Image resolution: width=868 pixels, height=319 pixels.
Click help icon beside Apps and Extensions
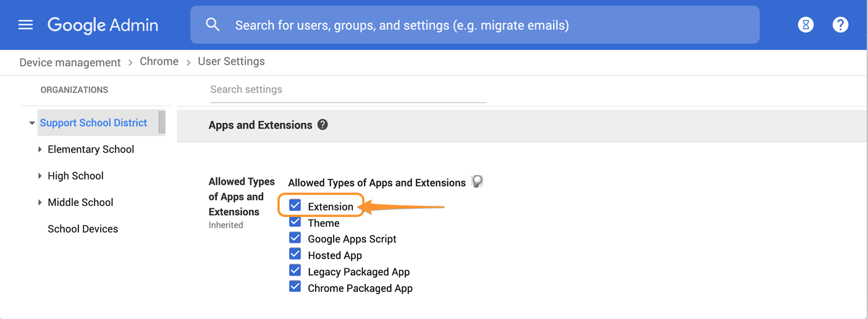click(x=322, y=124)
